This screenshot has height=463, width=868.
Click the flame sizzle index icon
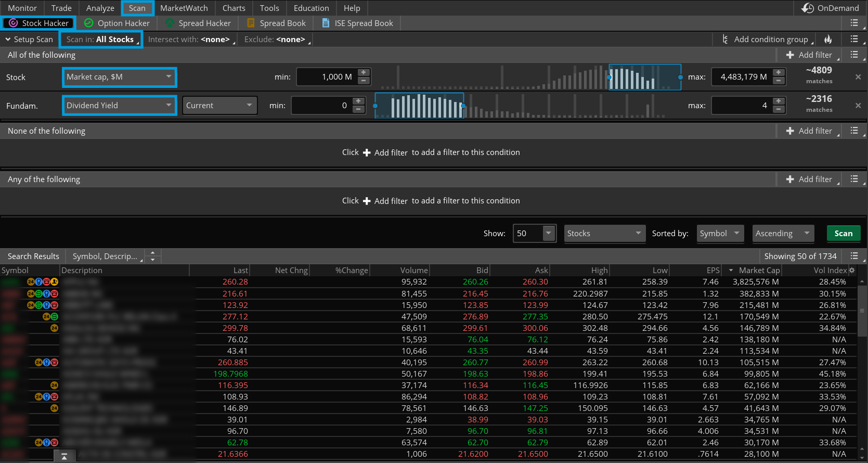[828, 39]
